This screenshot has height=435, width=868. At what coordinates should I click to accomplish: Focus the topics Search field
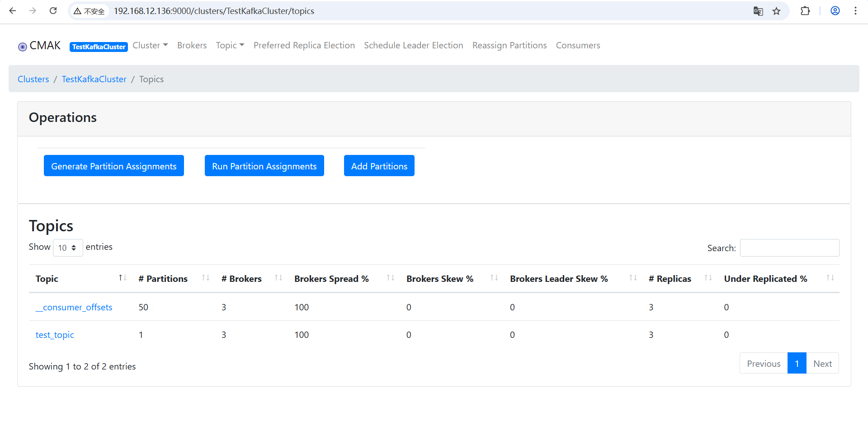(x=790, y=248)
